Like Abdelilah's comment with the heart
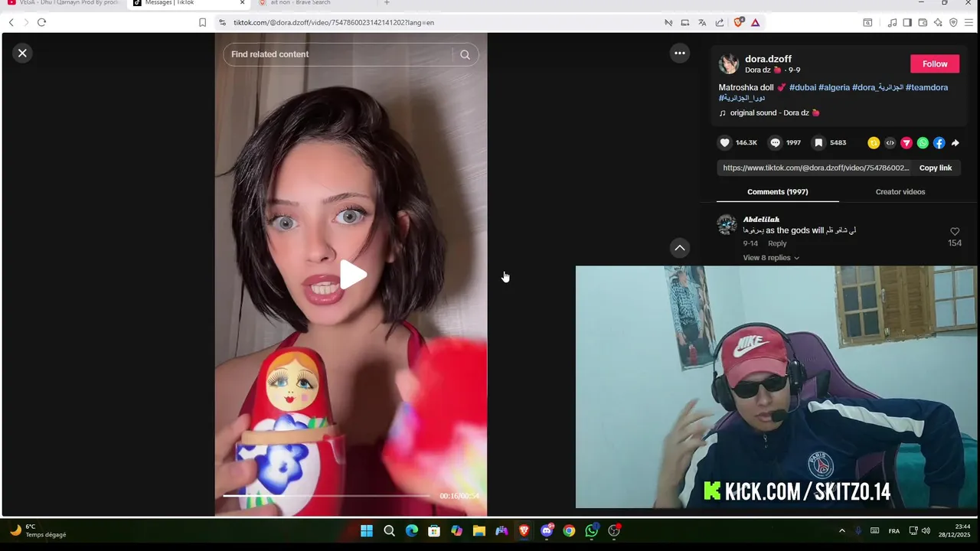The width and height of the screenshot is (980, 551). (955, 231)
